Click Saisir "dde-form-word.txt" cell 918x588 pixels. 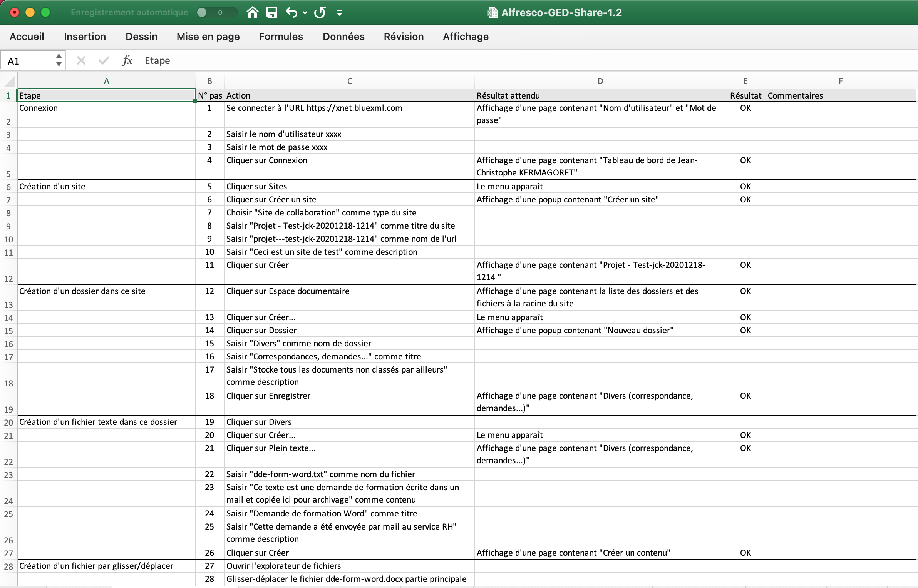pyautogui.click(x=349, y=474)
